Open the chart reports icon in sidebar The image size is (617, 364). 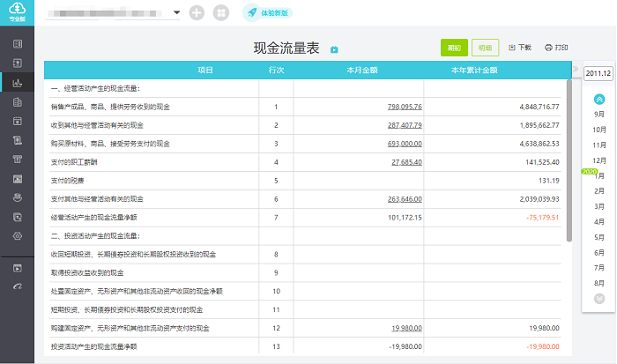pos(17,83)
